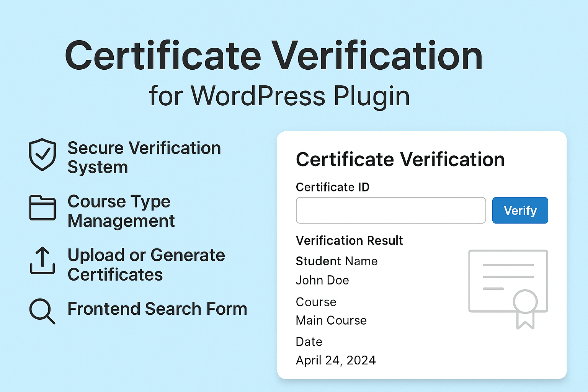The image size is (588, 392).
Task: Select the student name 'John Doe'
Action: pos(322,280)
